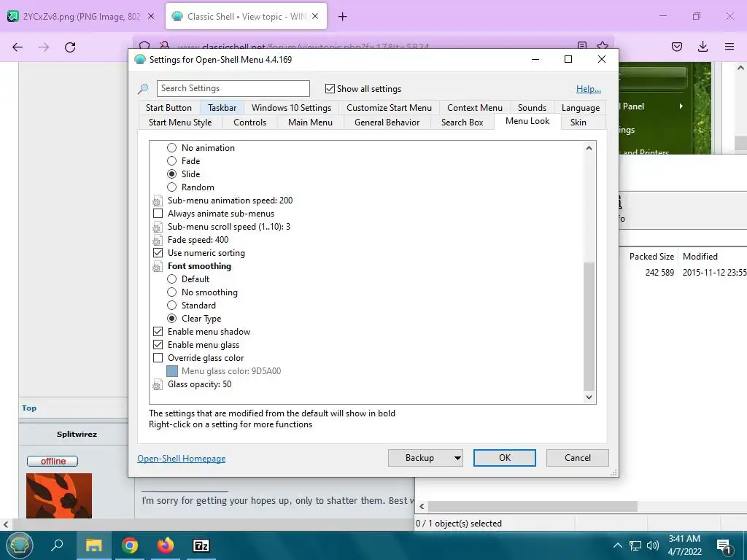Click the Menu glass color swatch

pos(172,371)
